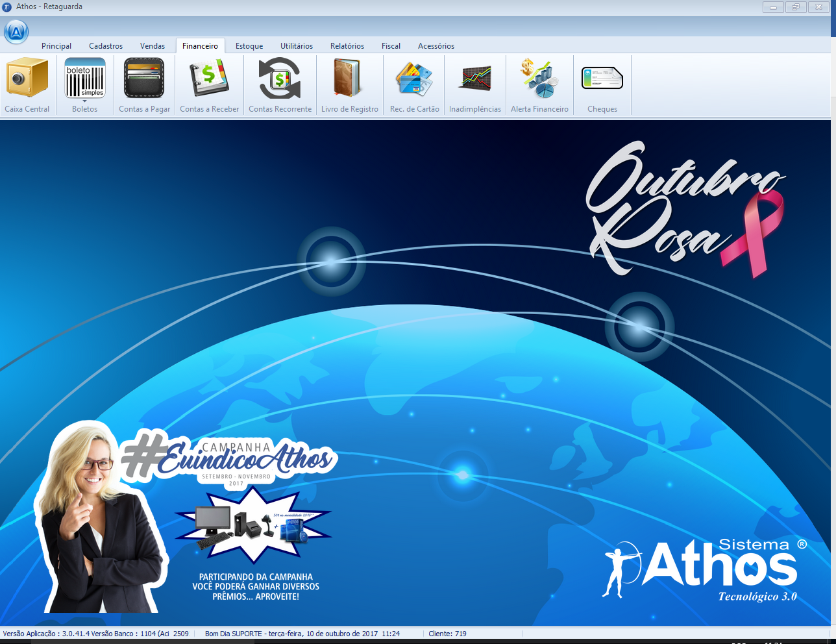Open the Caixa Central safe icon
836x644 pixels.
[x=27, y=77]
